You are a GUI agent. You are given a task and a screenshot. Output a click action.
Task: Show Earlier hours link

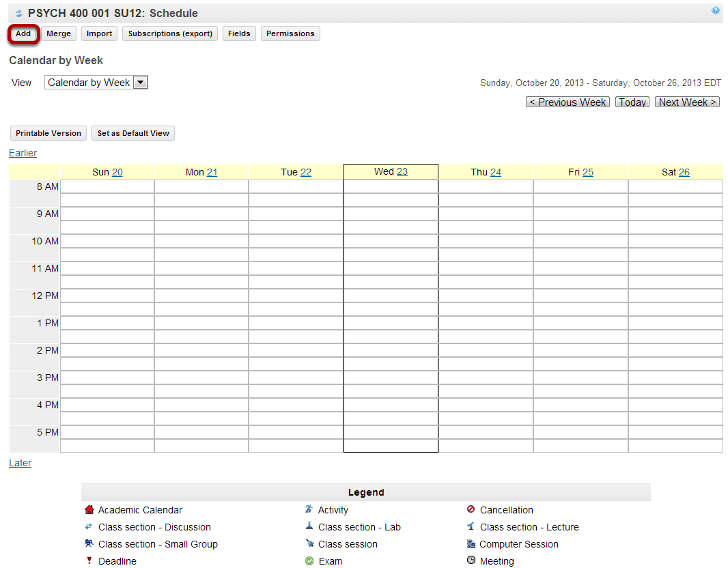click(23, 153)
